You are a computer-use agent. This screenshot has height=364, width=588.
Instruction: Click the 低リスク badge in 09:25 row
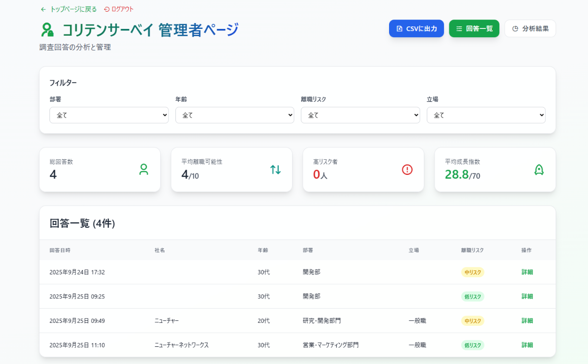coord(472,296)
